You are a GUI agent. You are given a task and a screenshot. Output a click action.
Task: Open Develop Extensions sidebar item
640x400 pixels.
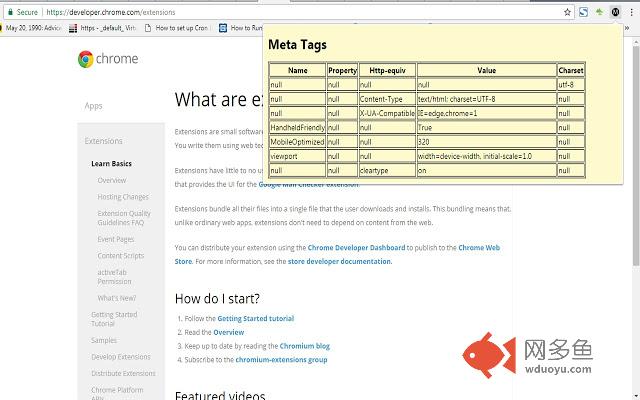[121, 357]
